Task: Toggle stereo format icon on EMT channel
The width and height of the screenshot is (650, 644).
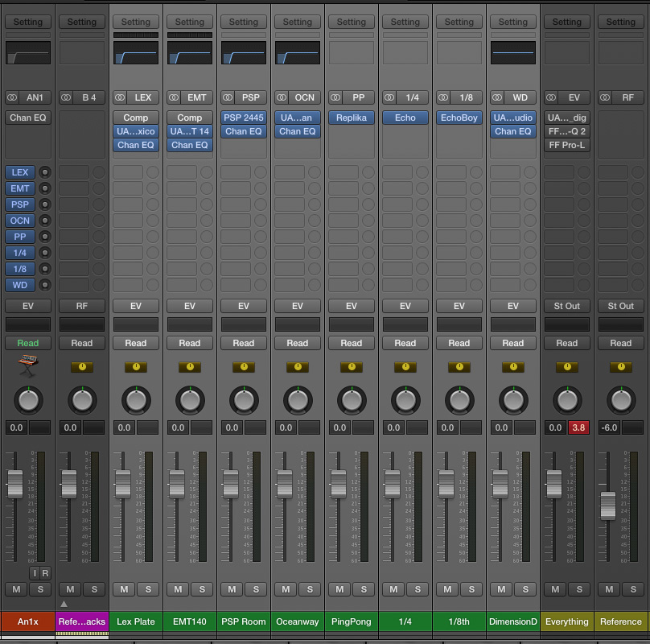Action: tap(174, 97)
